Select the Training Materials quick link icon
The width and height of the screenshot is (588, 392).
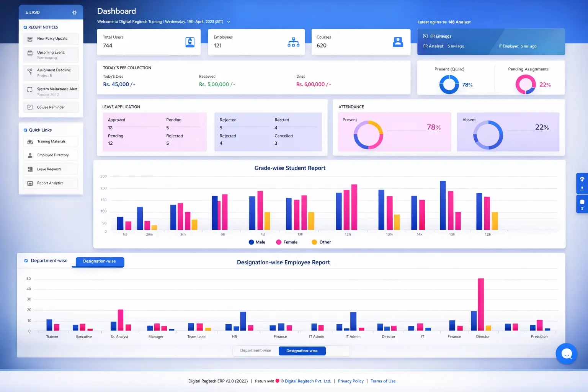pyautogui.click(x=29, y=141)
